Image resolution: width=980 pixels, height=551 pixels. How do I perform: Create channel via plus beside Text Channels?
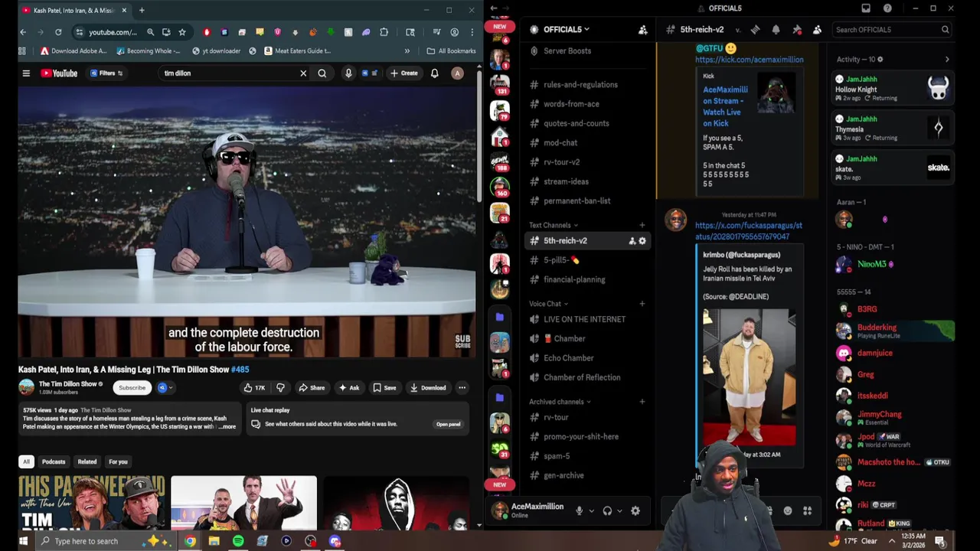point(642,225)
